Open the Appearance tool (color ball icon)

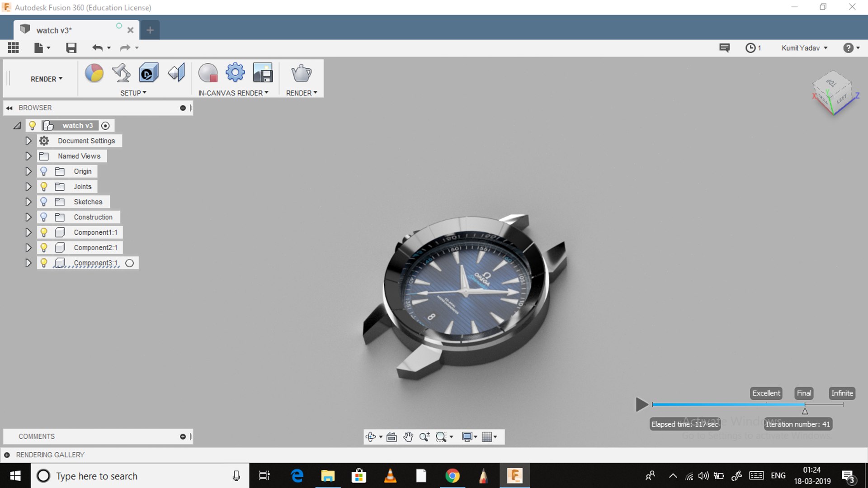[x=94, y=73]
